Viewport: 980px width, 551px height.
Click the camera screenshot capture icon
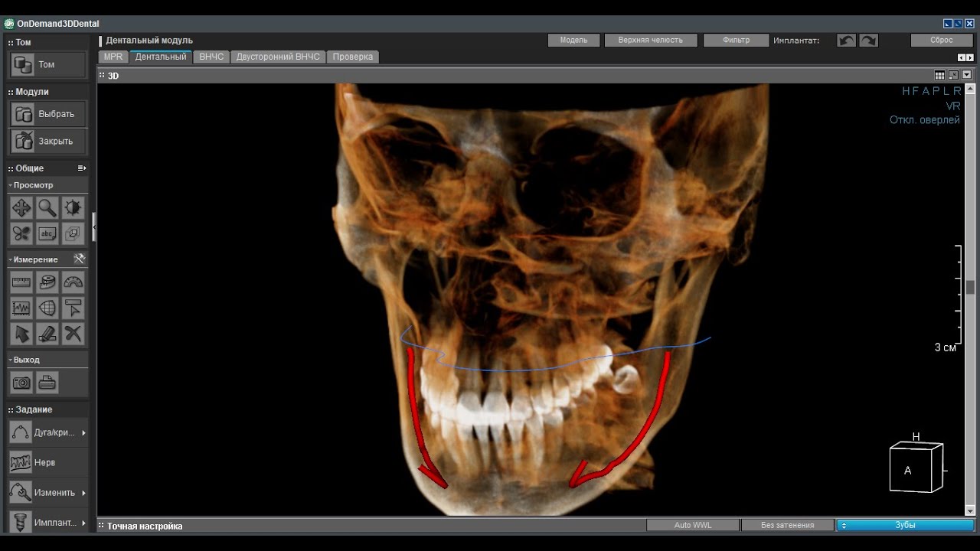[x=21, y=383]
